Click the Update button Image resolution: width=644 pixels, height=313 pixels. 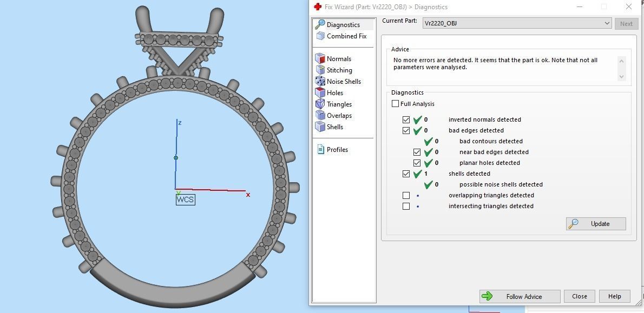click(x=596, y=224)
